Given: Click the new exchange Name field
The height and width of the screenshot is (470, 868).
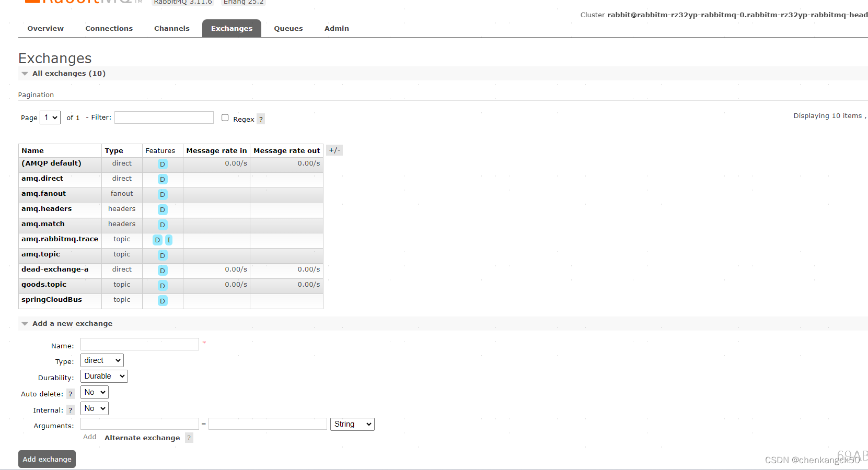Looking at the screenshot, I should 140,344.
